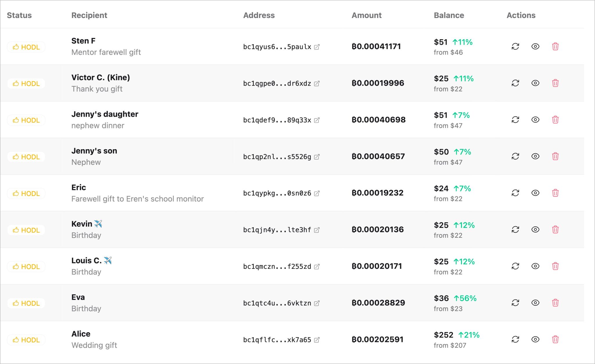Refresh balance for Jenny's daughter
Image resolution: width=595 pixels, height=364 pixels.
click(515, 120)
